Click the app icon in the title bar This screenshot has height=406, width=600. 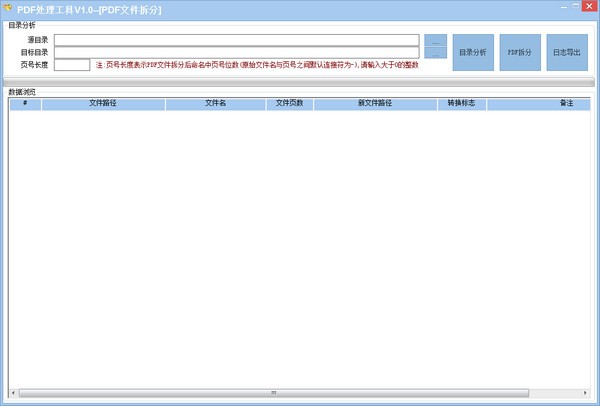tap(8, 8)
